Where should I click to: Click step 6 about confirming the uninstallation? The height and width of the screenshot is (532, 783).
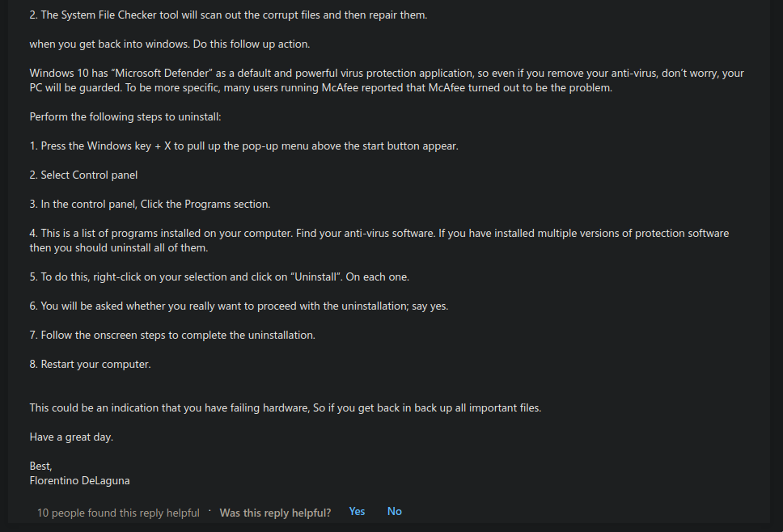point(239,306)
